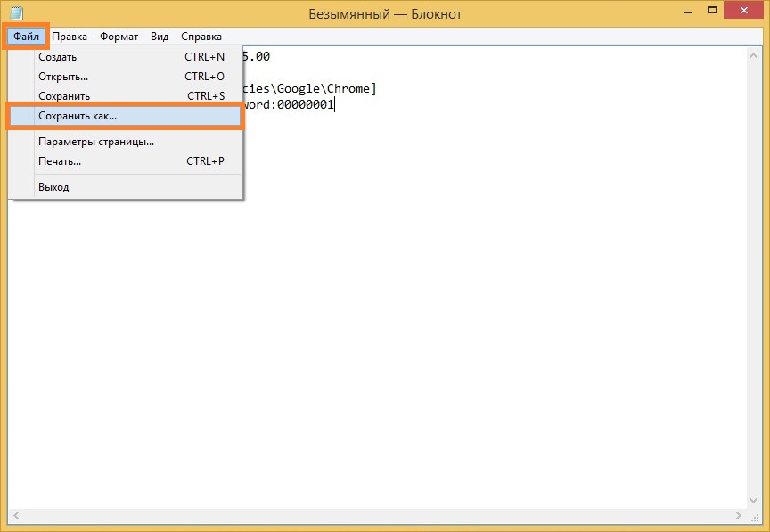This screenshot has width=770, height=532.
Task: Open the Вид menu
Action: 160,37
